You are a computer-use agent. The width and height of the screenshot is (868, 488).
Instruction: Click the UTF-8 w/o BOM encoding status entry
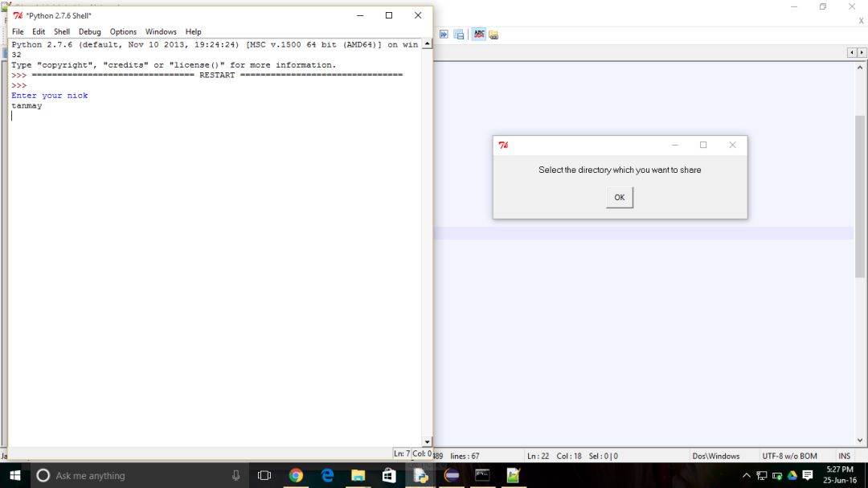coord(789,456)
